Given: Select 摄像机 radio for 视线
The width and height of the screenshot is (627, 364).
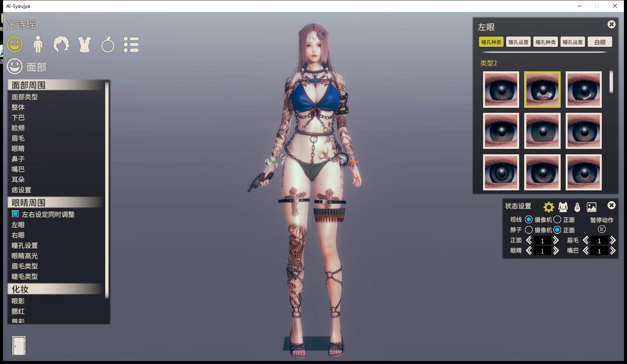Looking at the screenshot, I should [x=529, y=219].
